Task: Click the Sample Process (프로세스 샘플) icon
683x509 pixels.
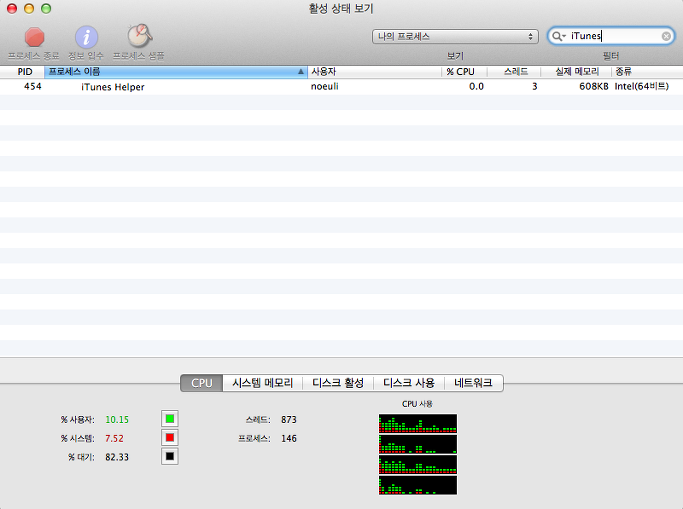Action: [x=139, y=36]
